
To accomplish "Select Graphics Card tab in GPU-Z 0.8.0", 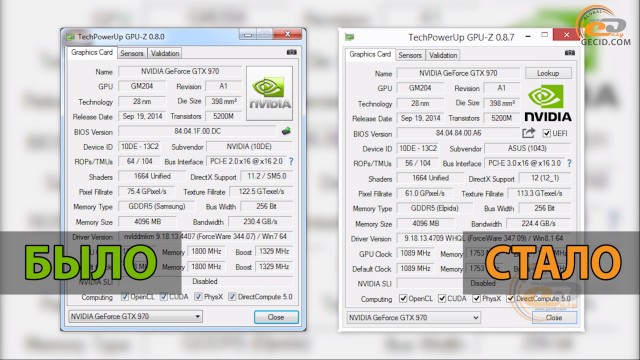I will [91, 53].
